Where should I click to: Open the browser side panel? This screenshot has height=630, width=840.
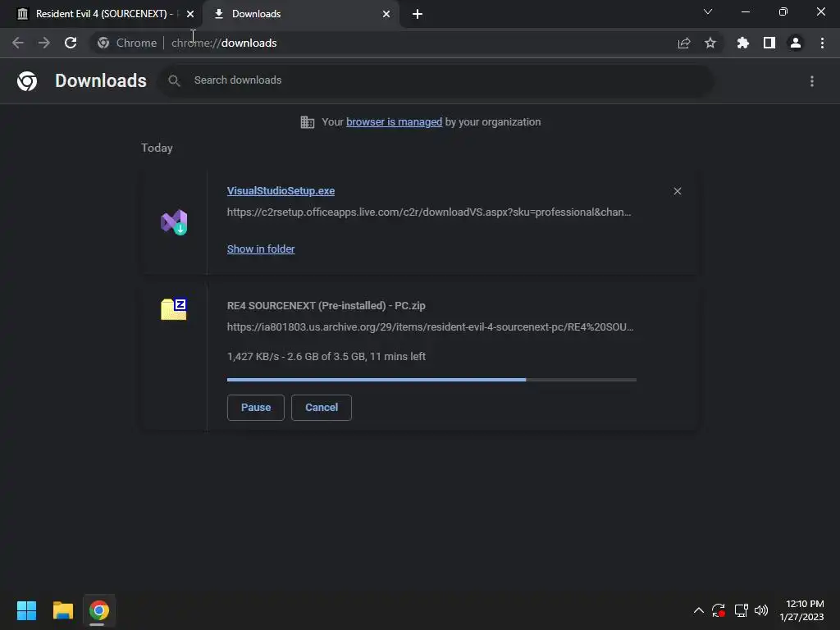pyautogui.click(x=769, y=43)
